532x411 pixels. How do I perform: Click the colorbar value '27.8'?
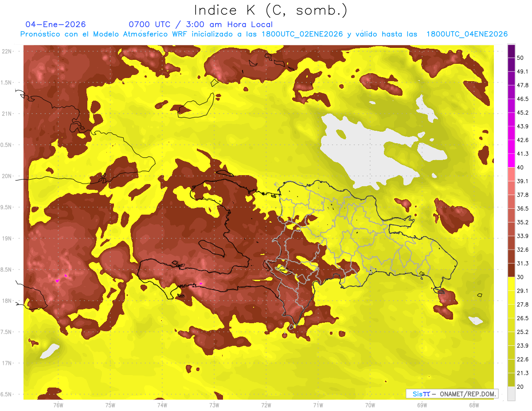(523, 304)
